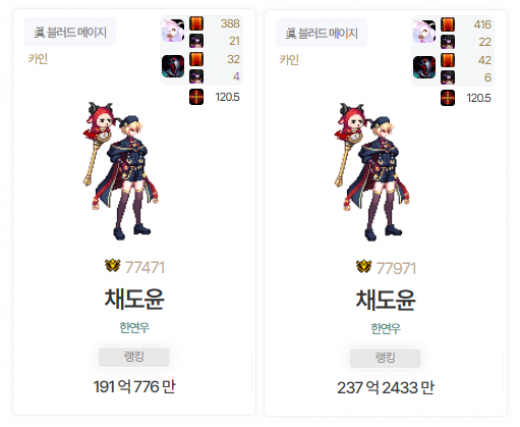Click gold fame emblem next to 77471

113,266
